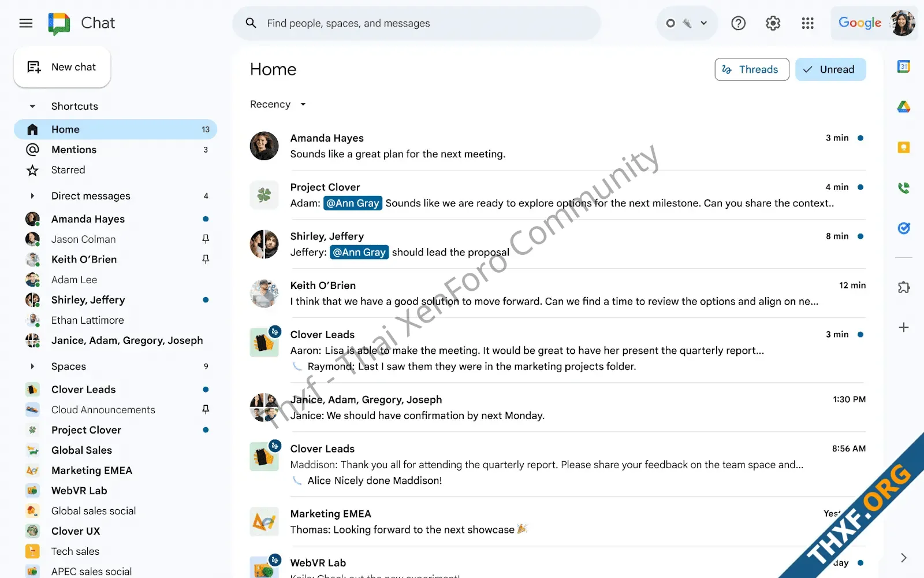Click the @Ann Gray mention in the Project Clover row
924x578 pixels.
click(352, 203)
